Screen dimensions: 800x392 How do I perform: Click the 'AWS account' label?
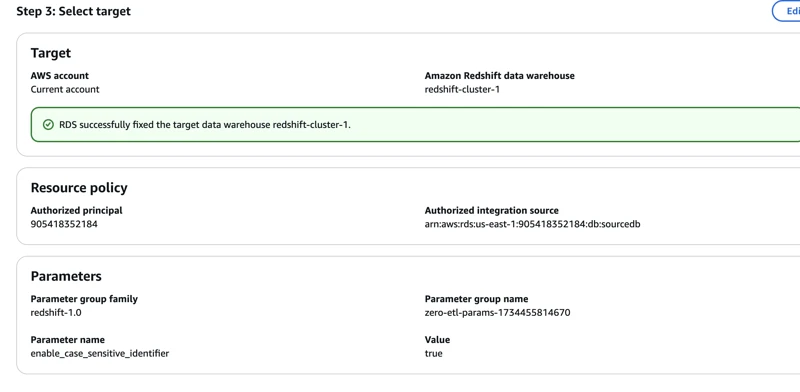click(60, 76)
